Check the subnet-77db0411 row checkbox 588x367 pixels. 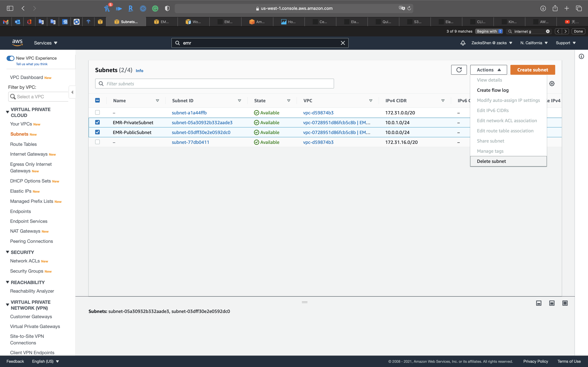97,142
